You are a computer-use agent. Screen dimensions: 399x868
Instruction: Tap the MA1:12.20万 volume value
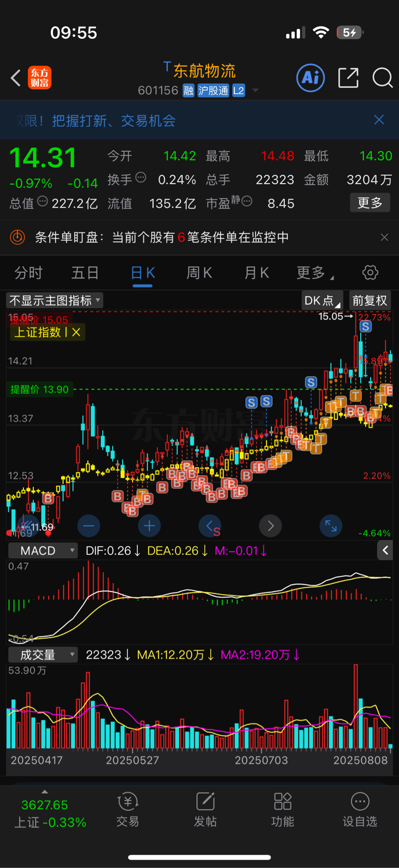(176, 655)
